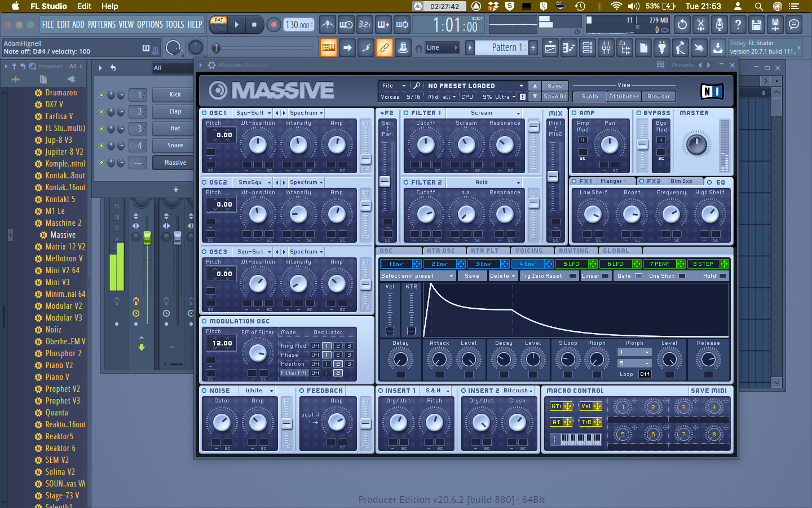Open the Piano roll from the toolbar
Image resolution: width=812 pixels, height=508 pixels.
(x=569, y=48)
